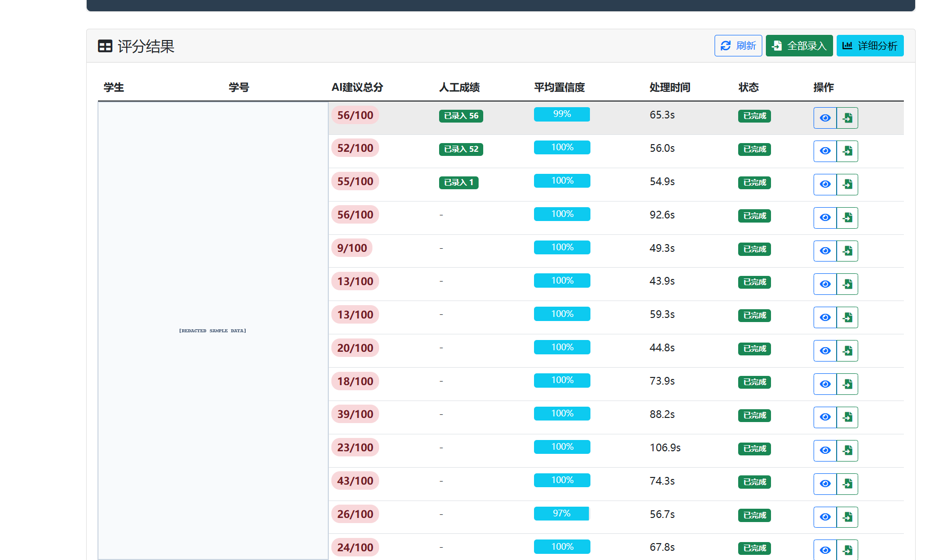This screenshot has width=929, height=560.
Task: Import grade on the 18/100 row
Action: point(847,384)
